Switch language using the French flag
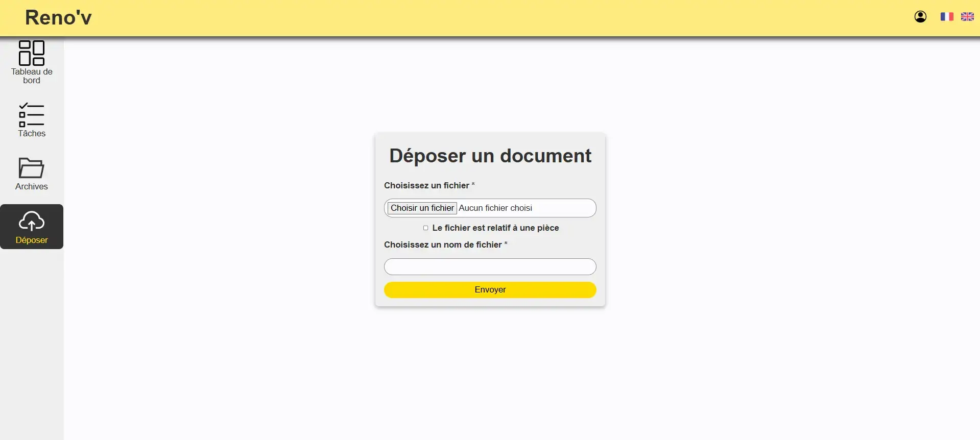The image size is (980, 440). (947, 17)
